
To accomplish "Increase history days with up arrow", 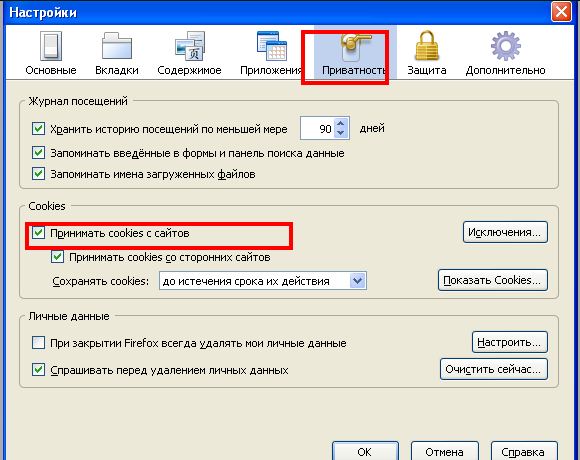I will click(x=341, y=123).
